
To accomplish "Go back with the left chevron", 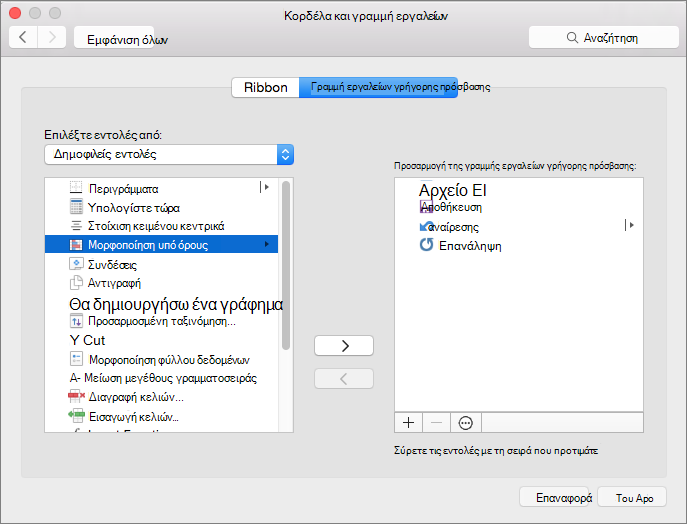I will pyautogui.click(x=23, y=37).
